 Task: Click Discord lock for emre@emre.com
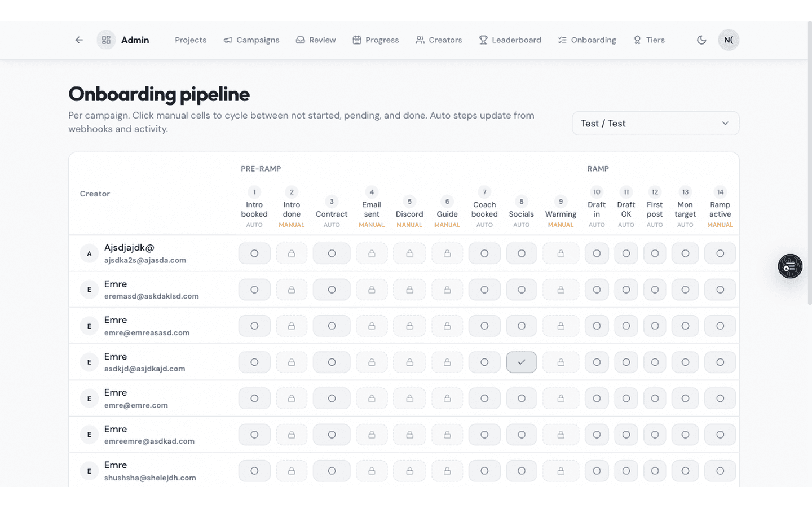[x=409, y=398]
